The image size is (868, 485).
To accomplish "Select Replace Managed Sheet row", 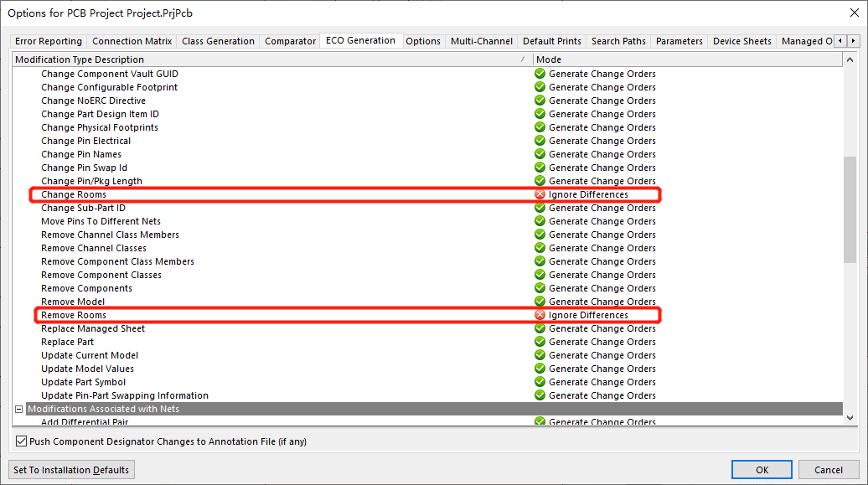I will click(427, 328).
